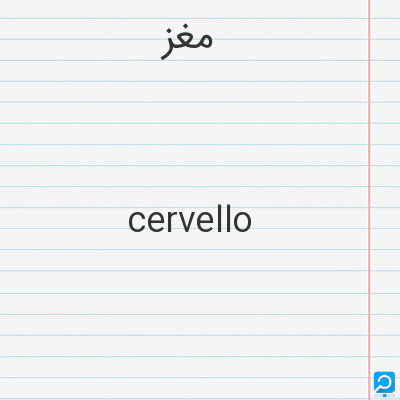
Task: Click the letter v in cervello
Action: (185, 223)
